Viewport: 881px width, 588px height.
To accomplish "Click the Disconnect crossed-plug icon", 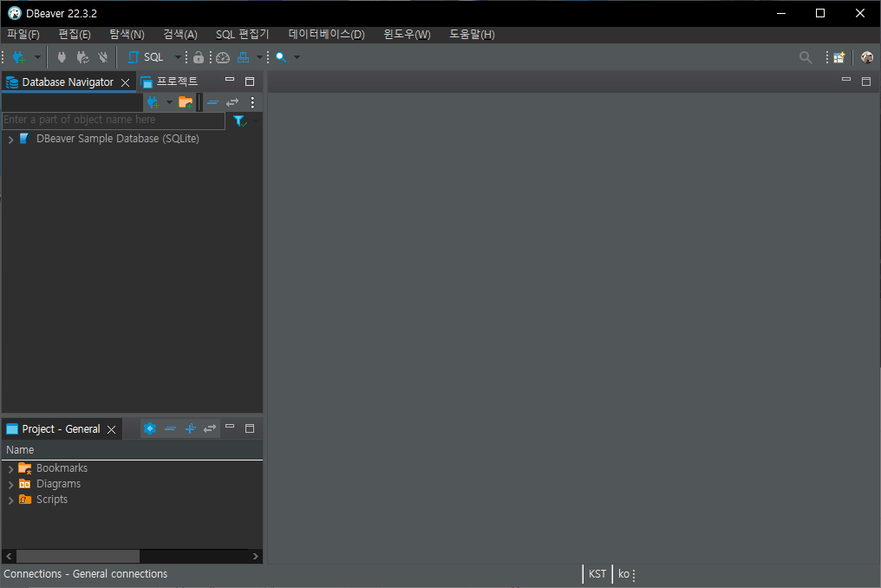I will pos(103,57).
